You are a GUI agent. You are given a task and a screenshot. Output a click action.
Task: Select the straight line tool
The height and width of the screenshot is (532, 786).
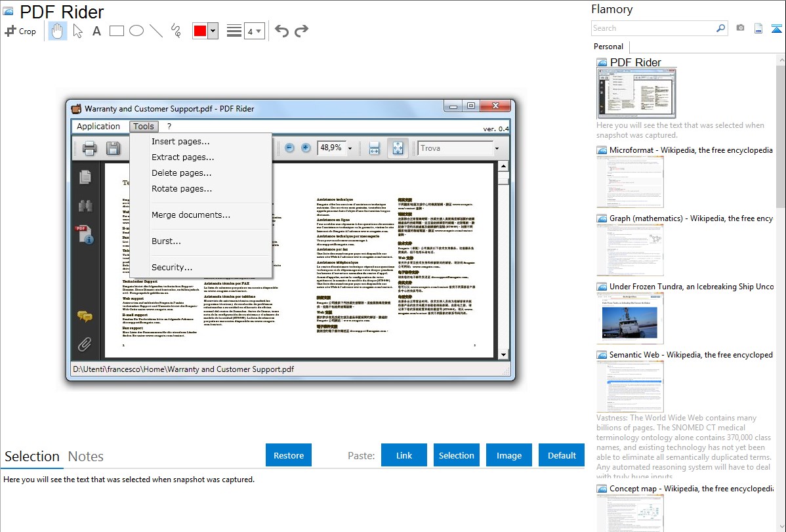156,31
